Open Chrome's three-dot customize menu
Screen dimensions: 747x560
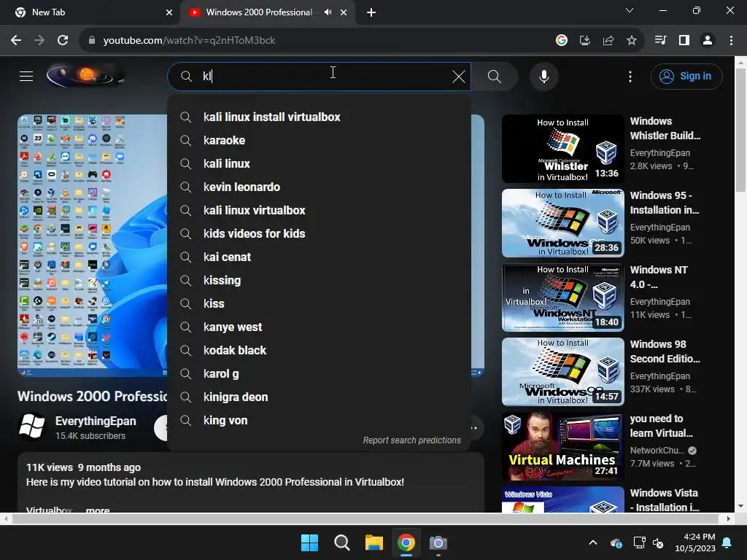click(x=731, y=41)
